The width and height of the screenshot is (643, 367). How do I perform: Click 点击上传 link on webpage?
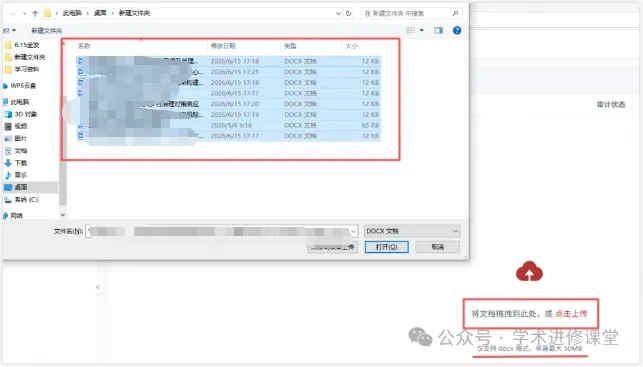point(571,314)
